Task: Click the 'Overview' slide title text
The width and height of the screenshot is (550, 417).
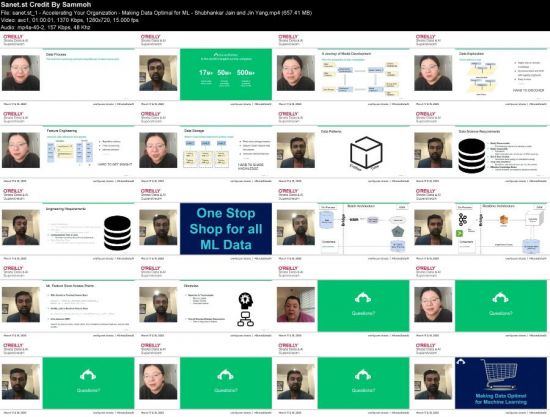Action: pyautogui.click(x=191, y=286)
